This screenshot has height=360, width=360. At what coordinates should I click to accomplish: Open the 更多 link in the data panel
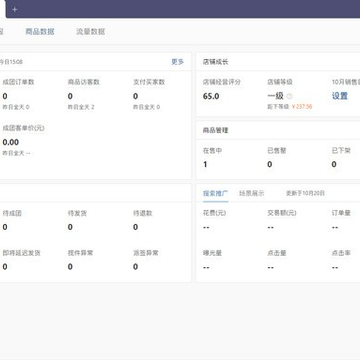click(177, 62)
